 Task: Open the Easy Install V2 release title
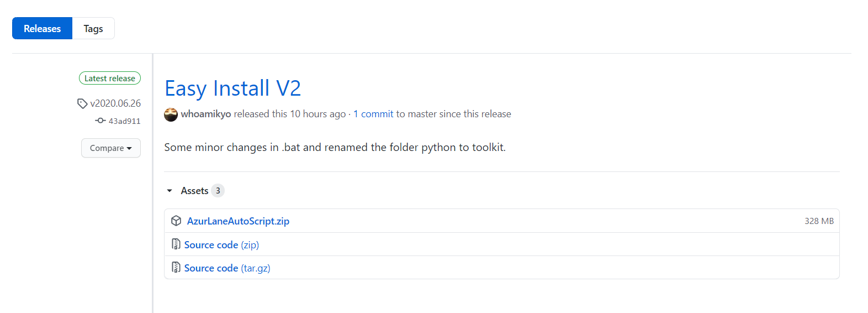tap(232, 88)
